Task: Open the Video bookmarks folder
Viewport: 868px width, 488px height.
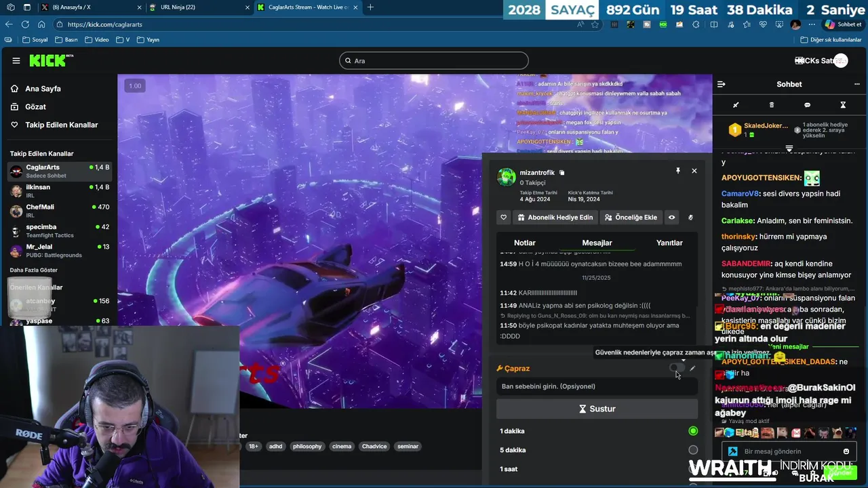Action: 96,39
